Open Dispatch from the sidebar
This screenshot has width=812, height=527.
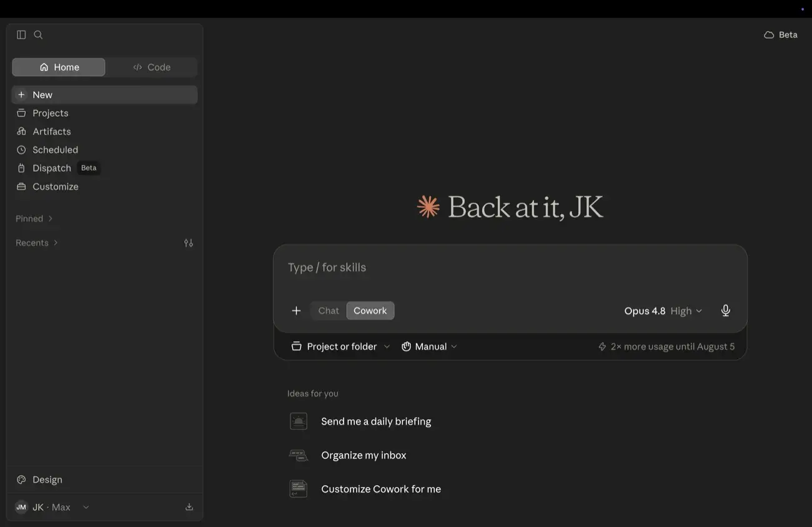tap(104, 168)
